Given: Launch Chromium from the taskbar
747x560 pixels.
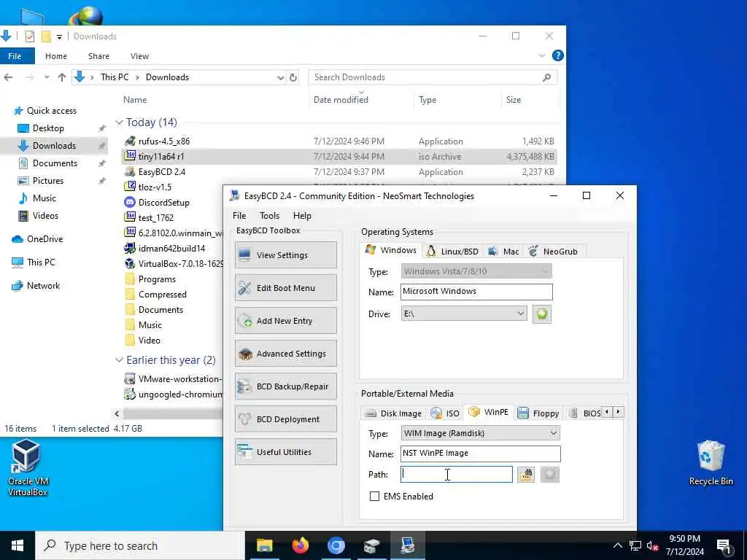Looking at the screenshot, I should [336, 545].
